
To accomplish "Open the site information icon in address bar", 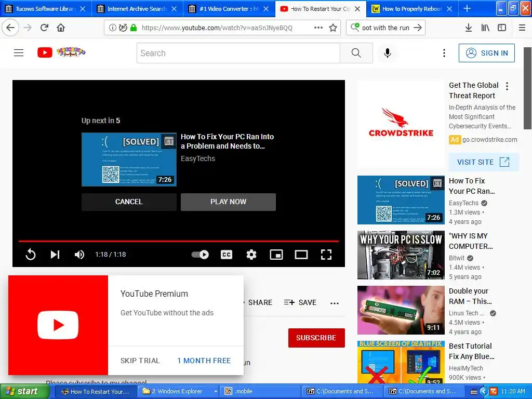I will tap(112, 28).
